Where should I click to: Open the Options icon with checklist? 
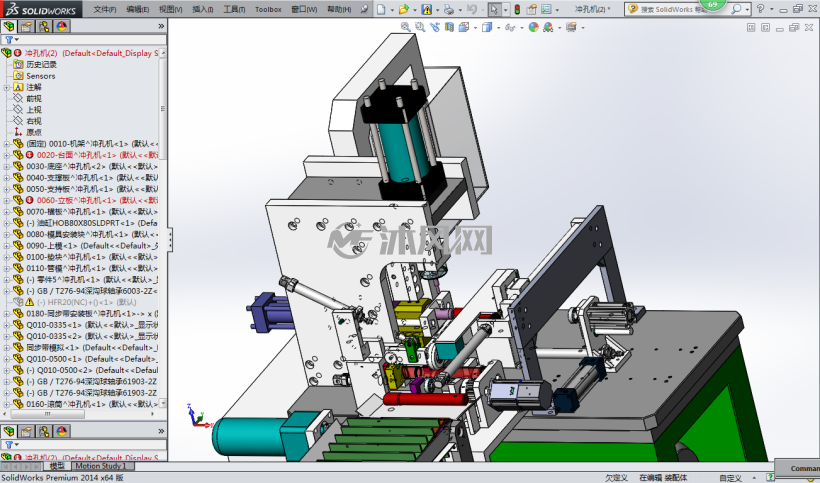[546, 9]
